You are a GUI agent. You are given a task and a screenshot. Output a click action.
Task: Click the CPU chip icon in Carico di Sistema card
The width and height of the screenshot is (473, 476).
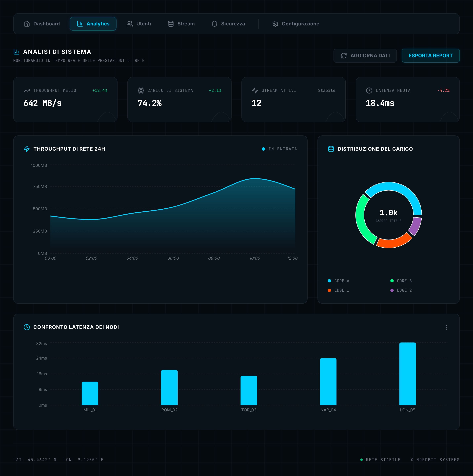141,90
